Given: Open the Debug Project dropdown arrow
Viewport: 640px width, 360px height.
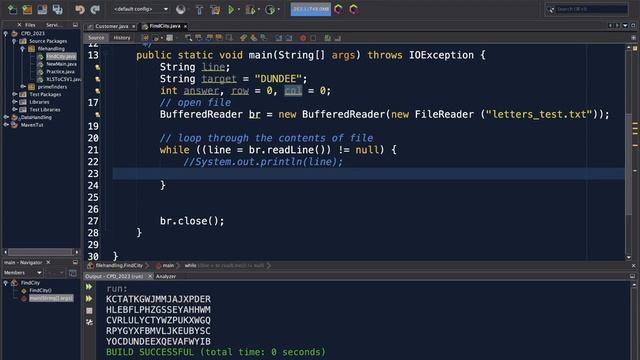Looking at the screenshot, I should point(259,9).
